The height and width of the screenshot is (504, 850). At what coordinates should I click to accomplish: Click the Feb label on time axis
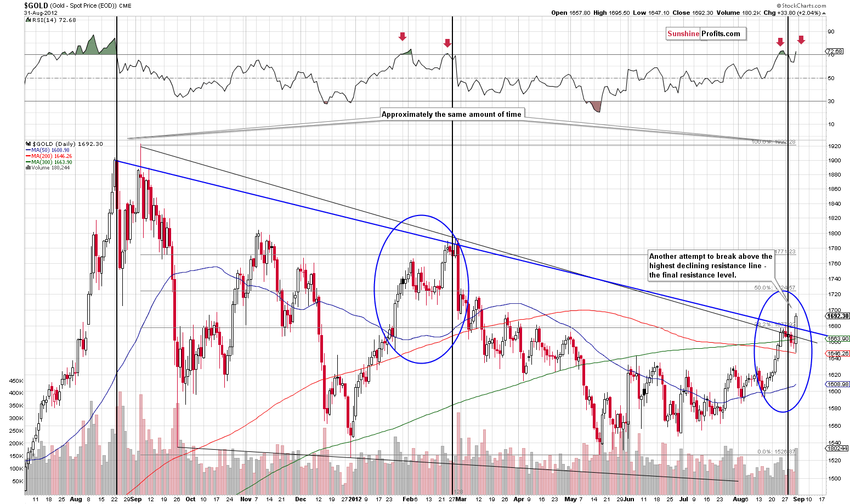pyautogui.click(x=409, y=500)
